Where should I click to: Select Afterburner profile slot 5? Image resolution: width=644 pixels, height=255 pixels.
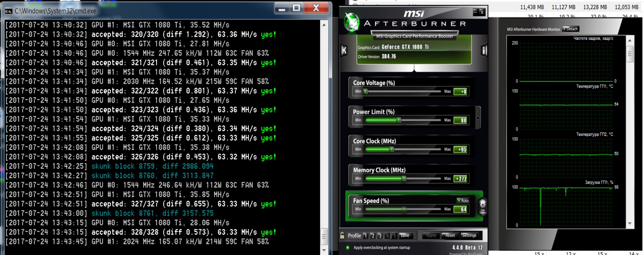(394, 236)
